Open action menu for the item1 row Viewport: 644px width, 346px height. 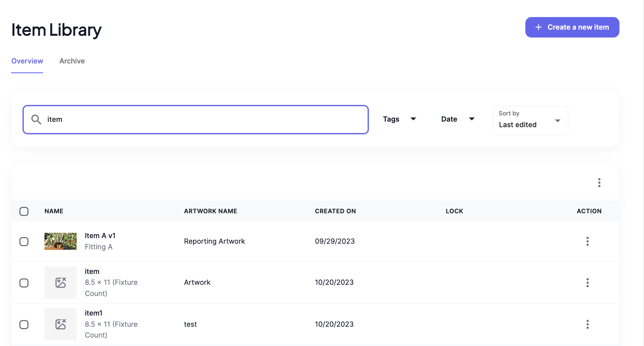pyautogui.click(x=587, y=324)
